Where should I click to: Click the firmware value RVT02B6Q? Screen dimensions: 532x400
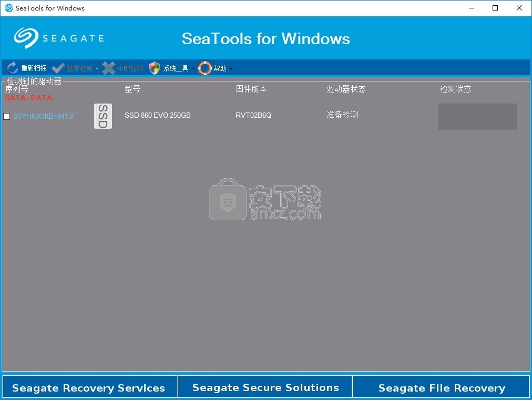pyautogui.click(x=253, y=115)
